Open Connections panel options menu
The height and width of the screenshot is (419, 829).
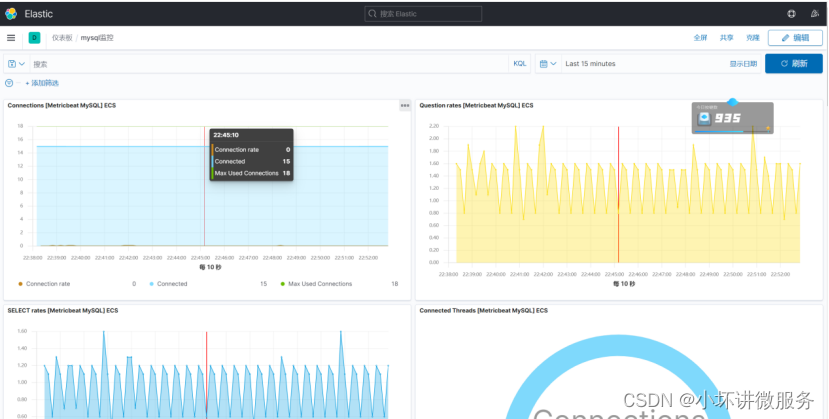pos(405,106)
